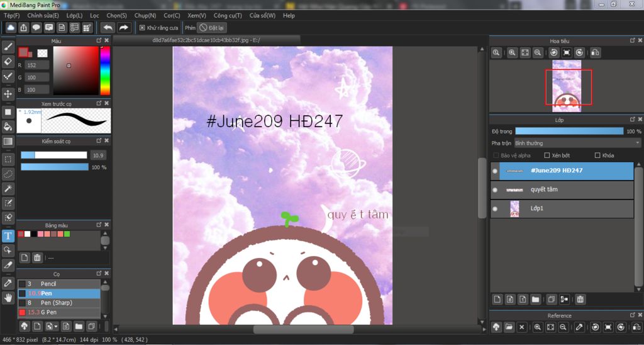The image size is (644, 345).
Task: Close the Kiểm soát cọ panel
Action: coord(107,140)
